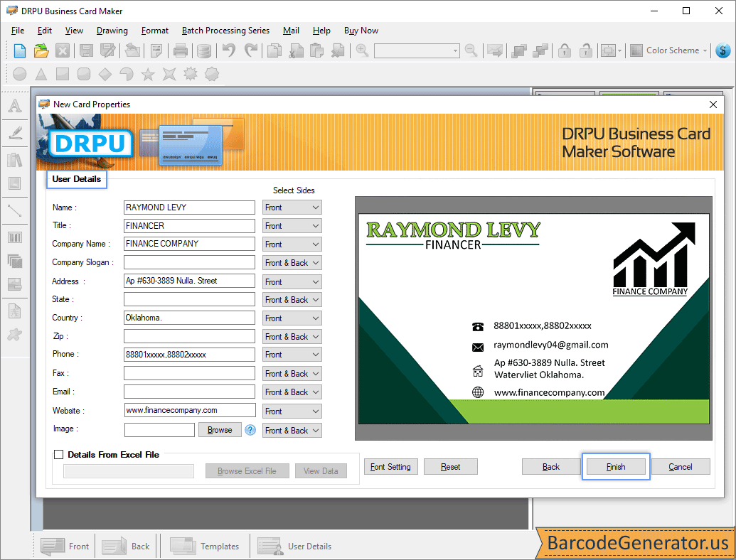The image size is (736, 560).
Task: Click the database toolbar icon
Action: pos(203,50)
